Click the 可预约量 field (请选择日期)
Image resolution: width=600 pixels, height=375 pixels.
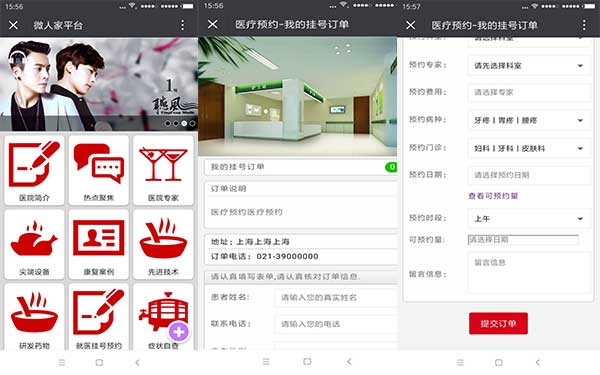[x=523, y=240]
